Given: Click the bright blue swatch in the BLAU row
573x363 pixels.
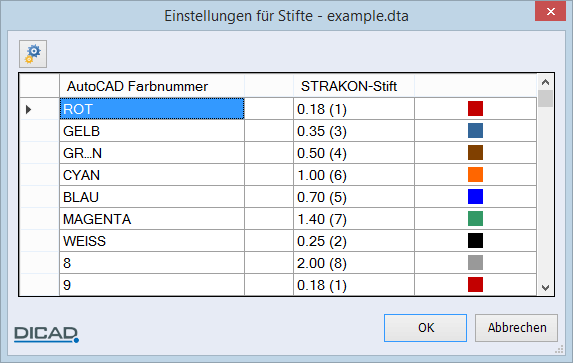Looking at the screenshot, I should 475,197.
